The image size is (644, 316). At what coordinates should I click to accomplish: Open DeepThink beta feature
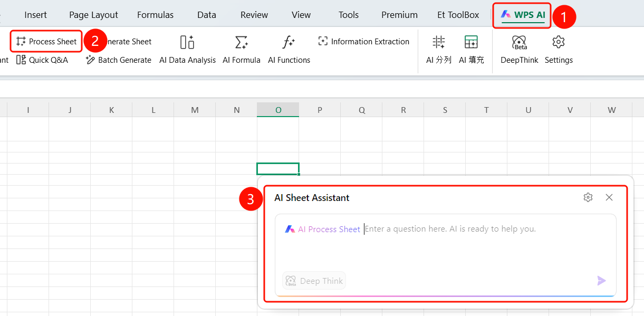tap(520, 49)
